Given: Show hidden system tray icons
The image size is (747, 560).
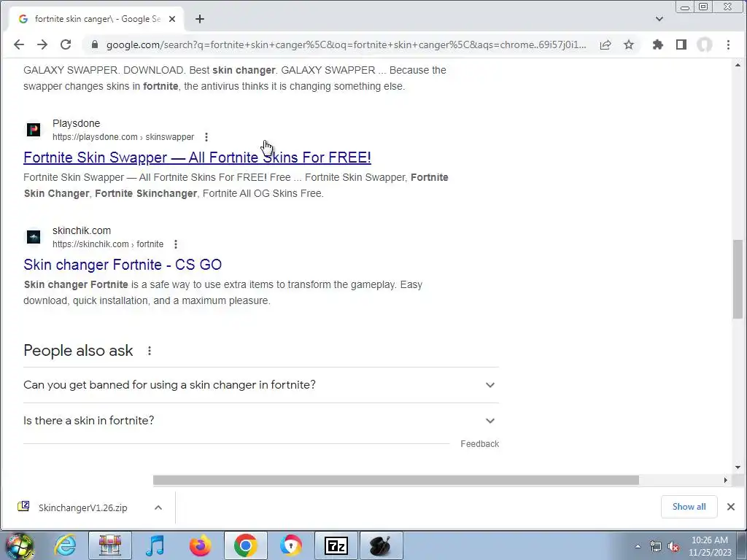Looking at the screenshot, I should click(638, 546).
